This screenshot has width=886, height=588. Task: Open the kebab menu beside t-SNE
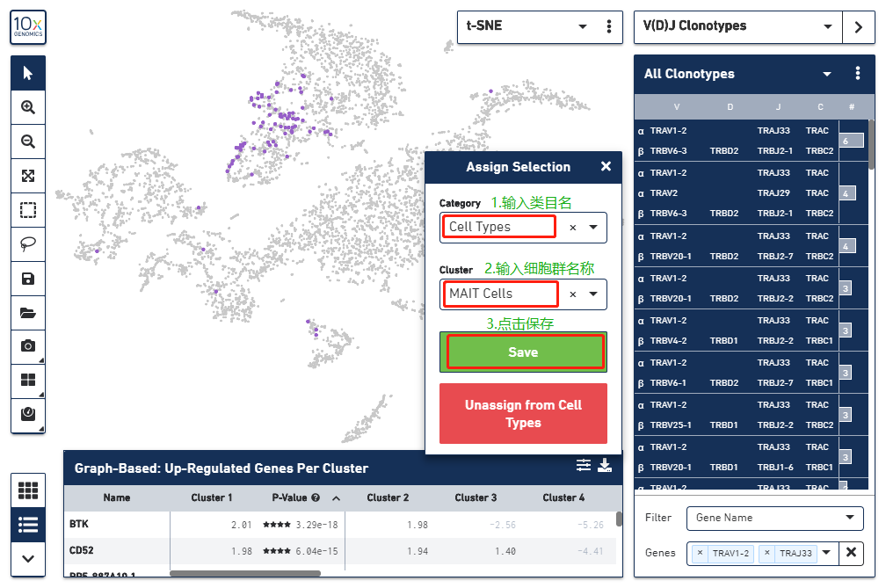609,27
